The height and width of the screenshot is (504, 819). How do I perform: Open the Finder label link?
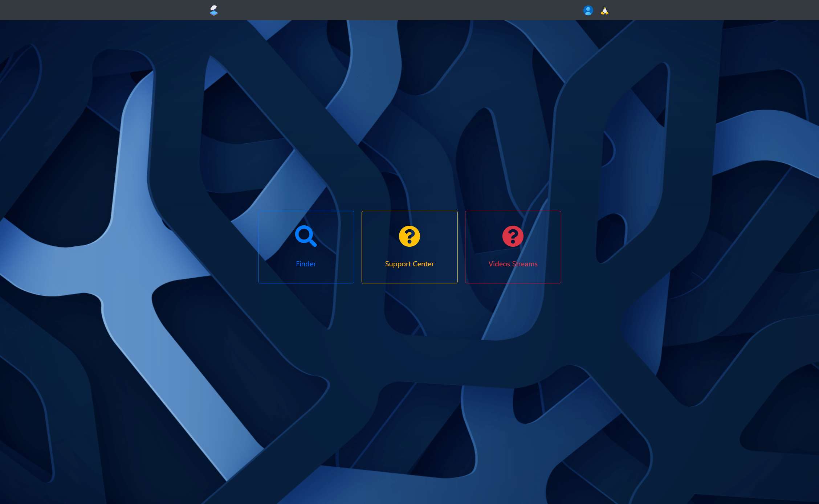306,264
